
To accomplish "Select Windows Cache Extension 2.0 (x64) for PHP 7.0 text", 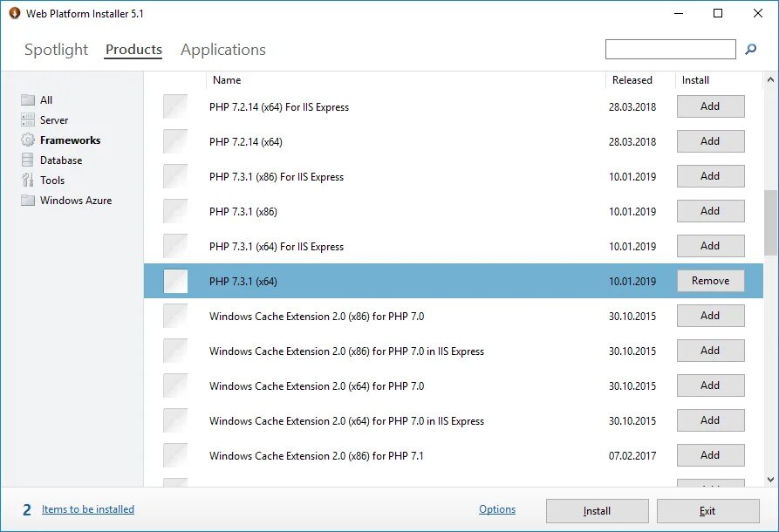I will tap(317, 386).
